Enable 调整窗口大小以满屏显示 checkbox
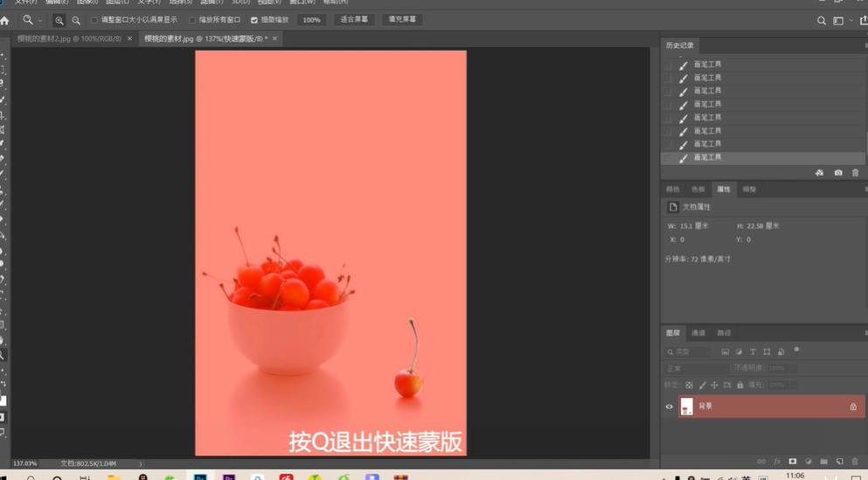This screenshot has height=480, width=868. click(x=94, y=20)
